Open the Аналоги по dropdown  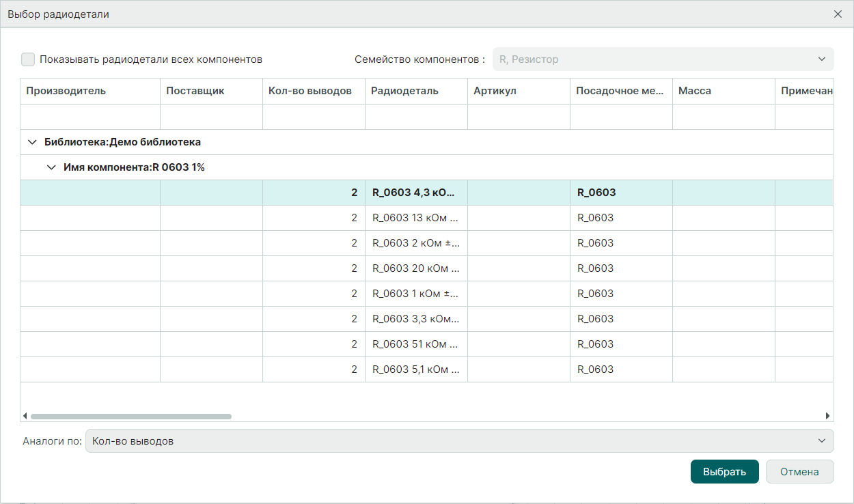(459, 441)
